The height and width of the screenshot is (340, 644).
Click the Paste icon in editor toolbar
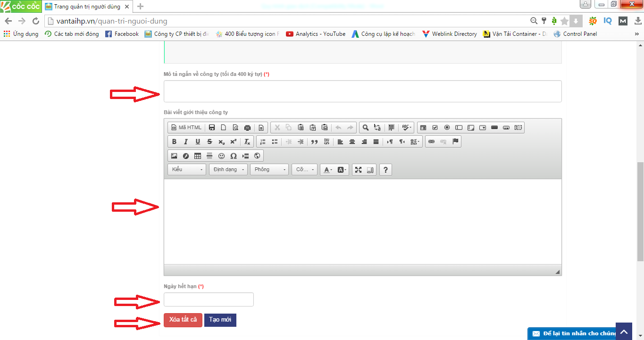(301, 128)
